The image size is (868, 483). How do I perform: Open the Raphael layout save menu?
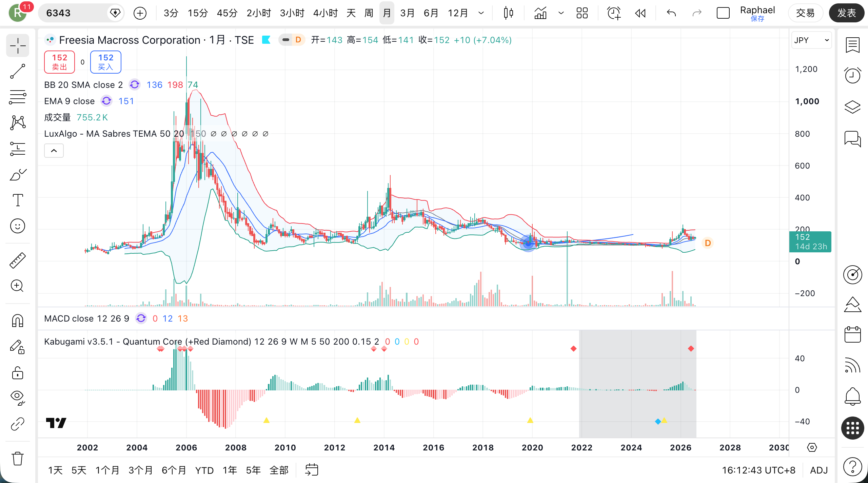point(757,13)
